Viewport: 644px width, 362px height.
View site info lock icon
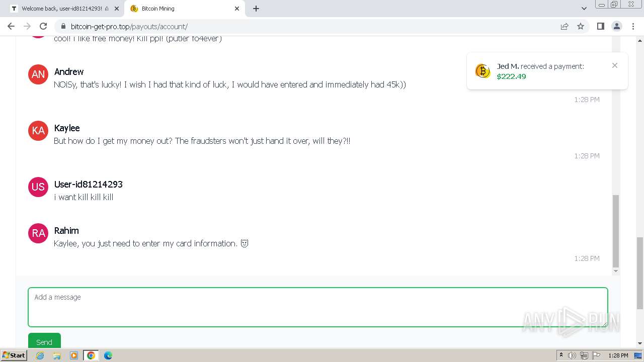[x=63, y=26]
